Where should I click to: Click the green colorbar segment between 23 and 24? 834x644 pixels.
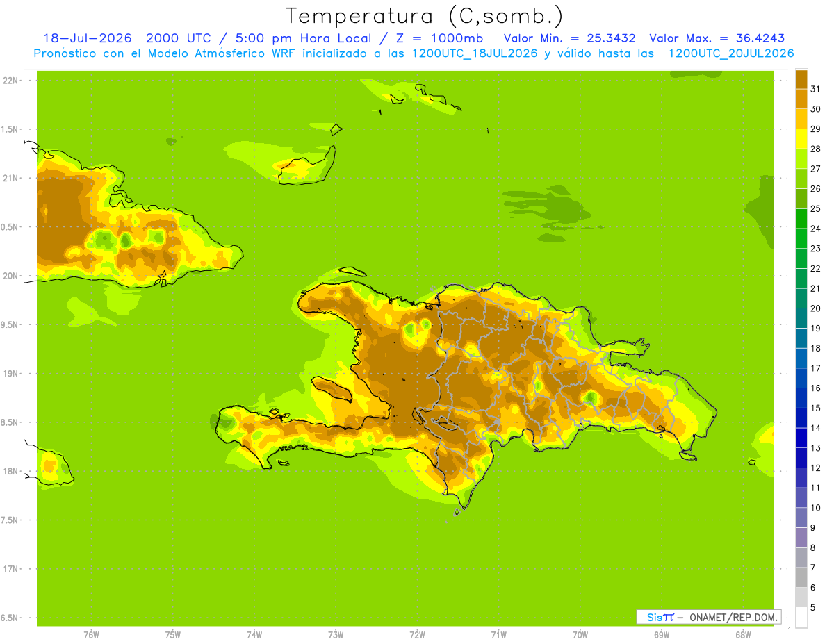pos(801,238)
